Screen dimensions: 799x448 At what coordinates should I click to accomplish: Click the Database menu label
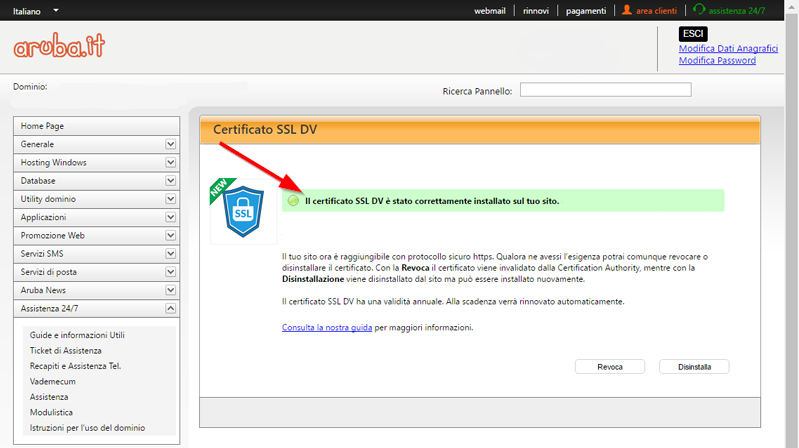[38, 181]
